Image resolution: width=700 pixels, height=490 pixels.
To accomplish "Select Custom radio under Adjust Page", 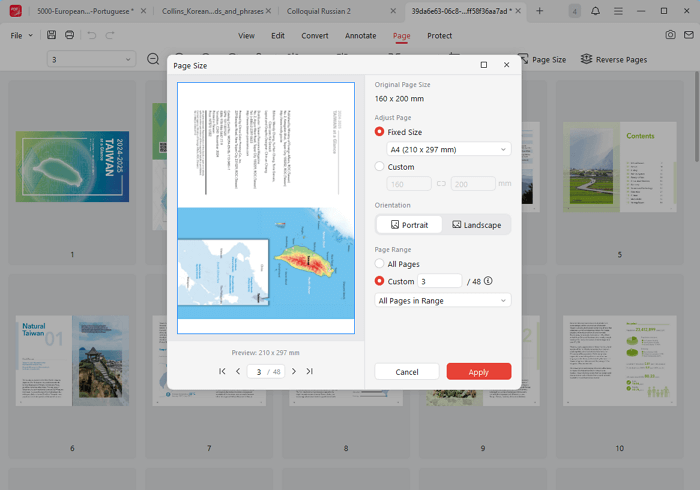I will pyautogui.click(x=379, y=167).
